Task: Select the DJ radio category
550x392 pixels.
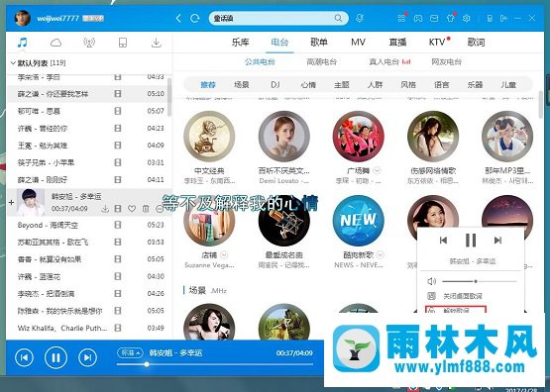Action: pos(275,85)
